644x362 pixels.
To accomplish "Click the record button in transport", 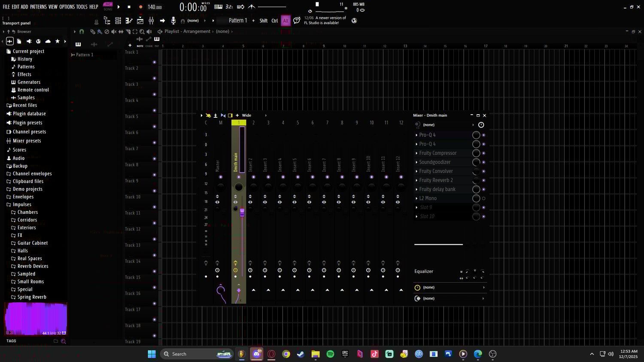I will [140, 7].
